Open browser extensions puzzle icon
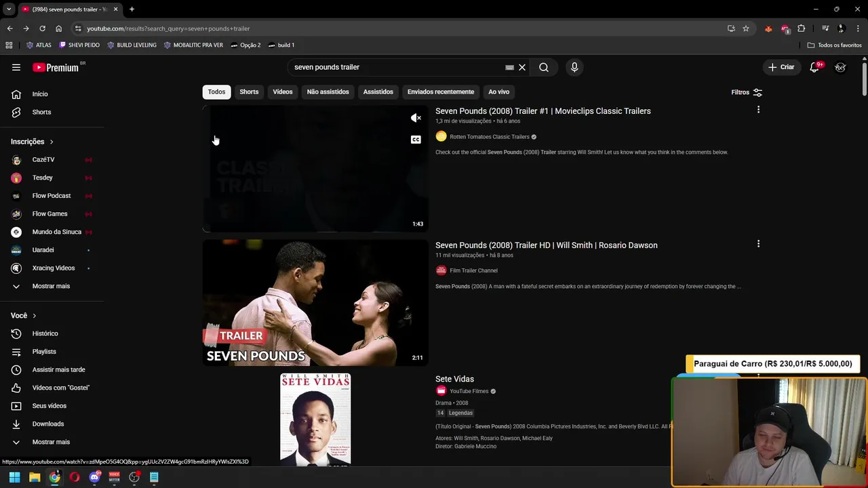 [802, 28]
